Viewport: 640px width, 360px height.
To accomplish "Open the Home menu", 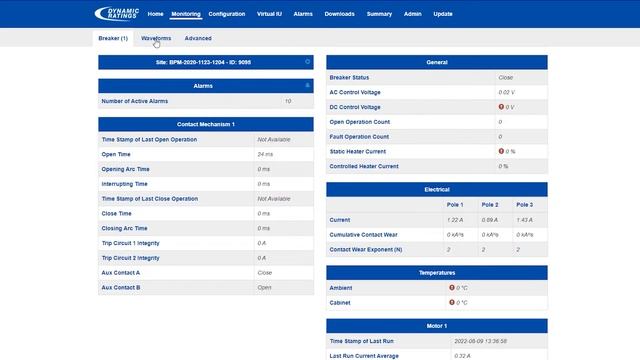I will (x=156, y=14).
